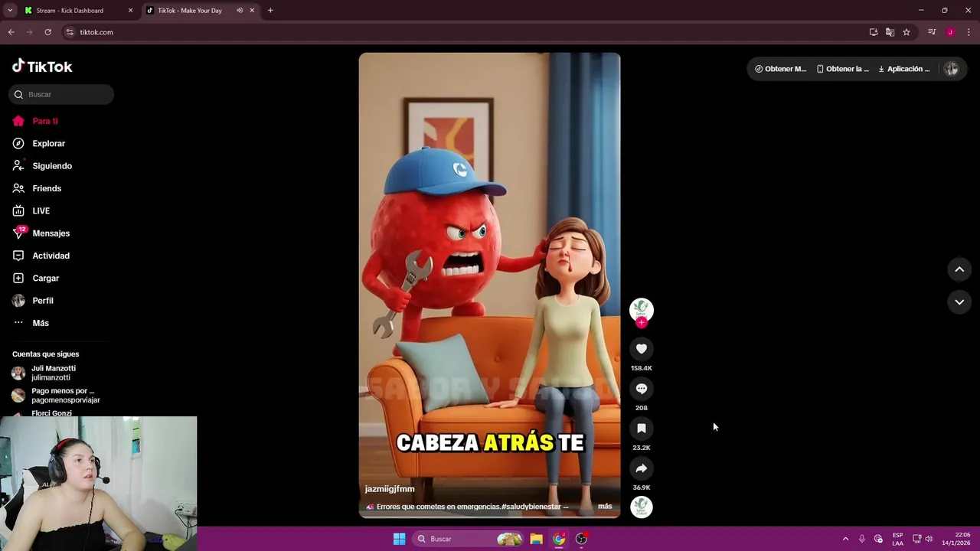The image size is (980, 551).
Task: Close the TikTok browser tab
Action: (x=252, y=11)
